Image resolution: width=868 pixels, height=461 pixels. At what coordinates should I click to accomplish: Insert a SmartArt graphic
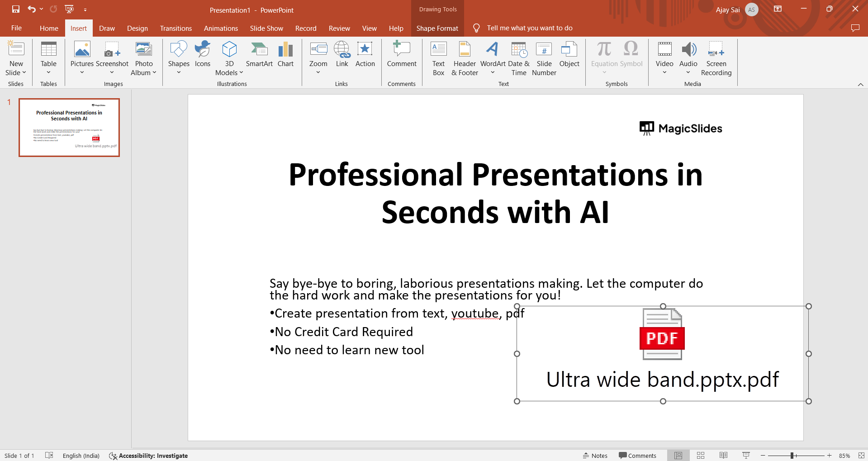click(x=259, y=55)
